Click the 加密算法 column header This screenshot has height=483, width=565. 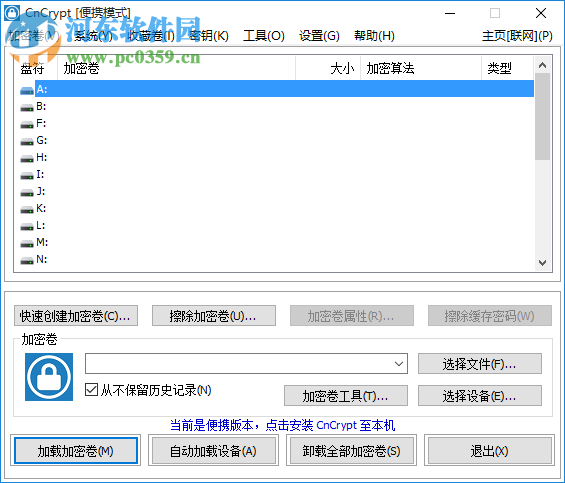click(x=421, y=68)
